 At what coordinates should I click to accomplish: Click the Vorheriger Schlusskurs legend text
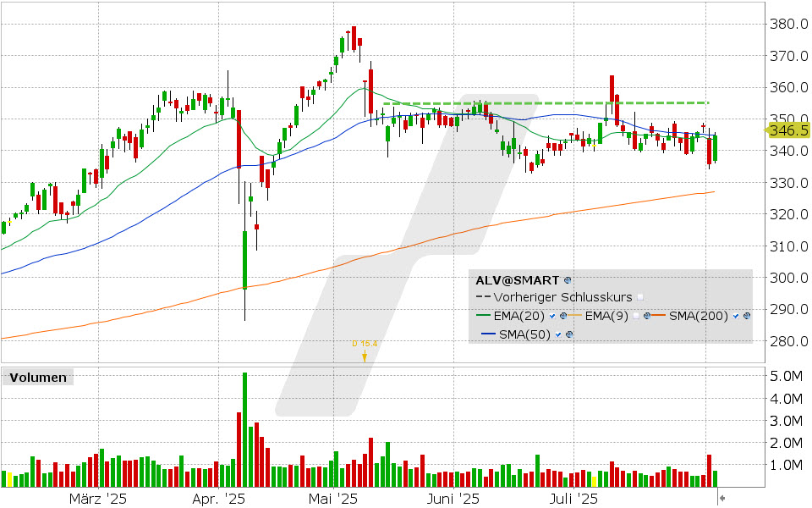click(563, 297)
